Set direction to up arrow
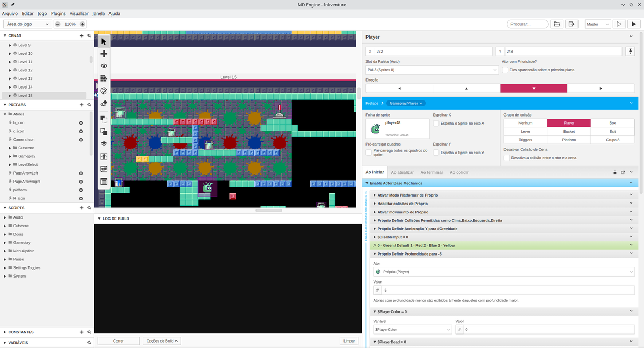Viewport: 644px width, 348px height. [466, 88]
